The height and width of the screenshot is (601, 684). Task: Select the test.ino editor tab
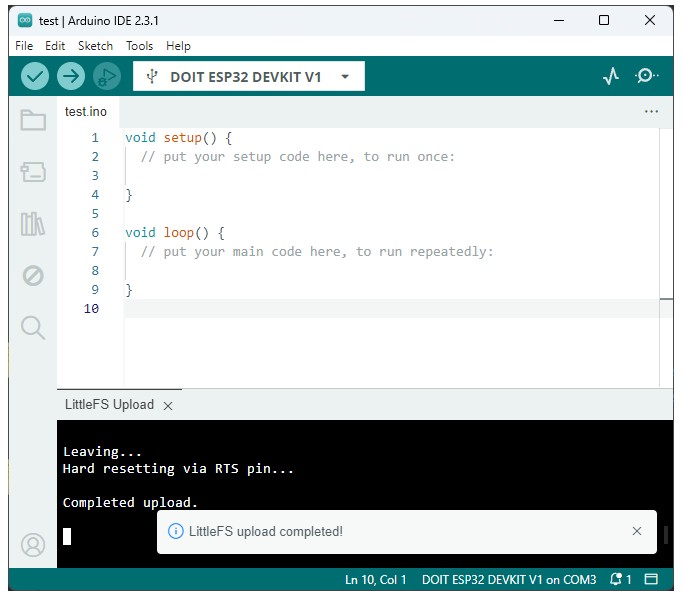(86, 112)
